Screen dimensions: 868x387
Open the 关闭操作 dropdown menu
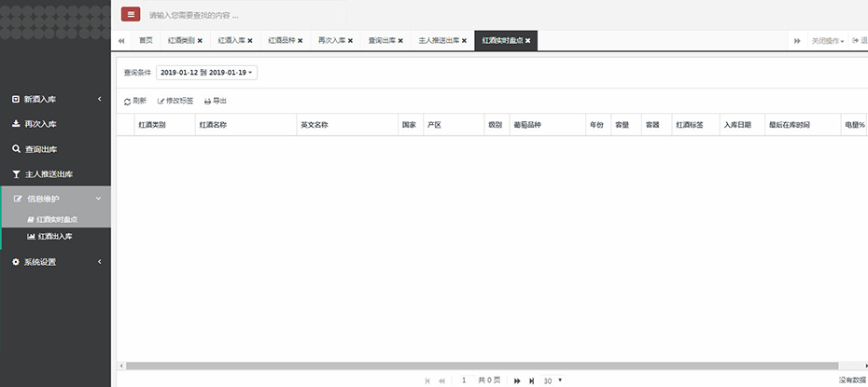827,41
